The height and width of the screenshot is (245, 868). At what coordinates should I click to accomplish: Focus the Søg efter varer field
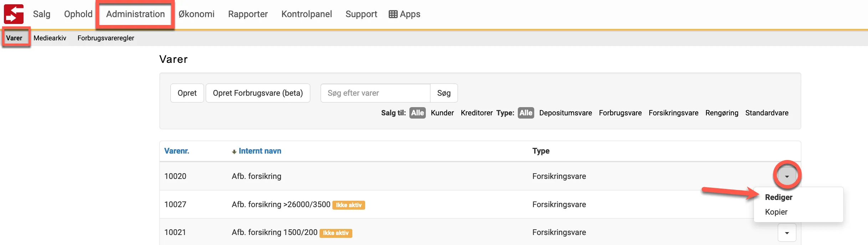pyautogui.click(x=375, y=93)
